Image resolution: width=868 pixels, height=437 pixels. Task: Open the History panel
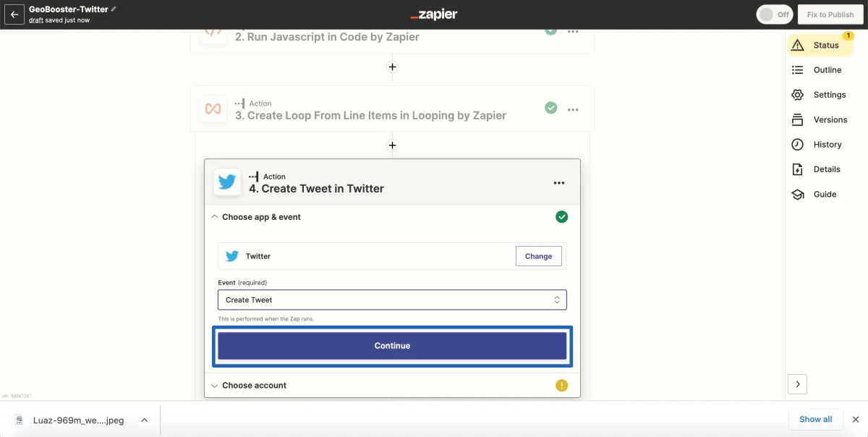click(820, 145)
